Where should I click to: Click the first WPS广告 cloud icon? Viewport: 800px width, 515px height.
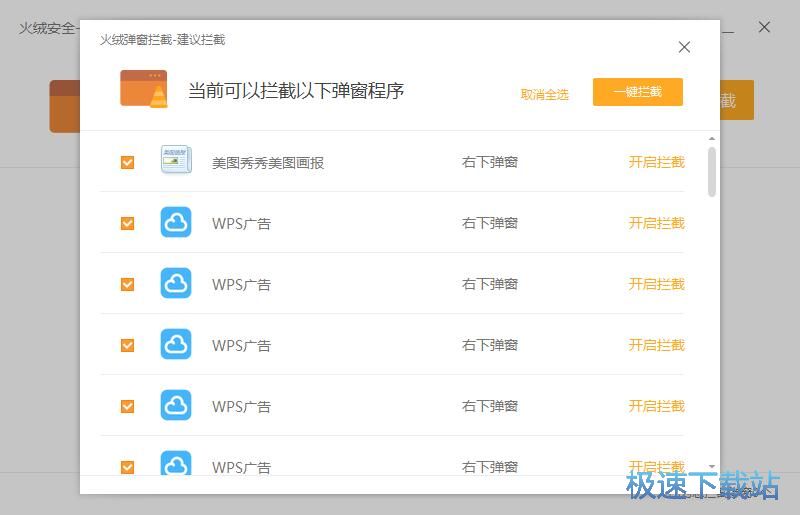176,222
